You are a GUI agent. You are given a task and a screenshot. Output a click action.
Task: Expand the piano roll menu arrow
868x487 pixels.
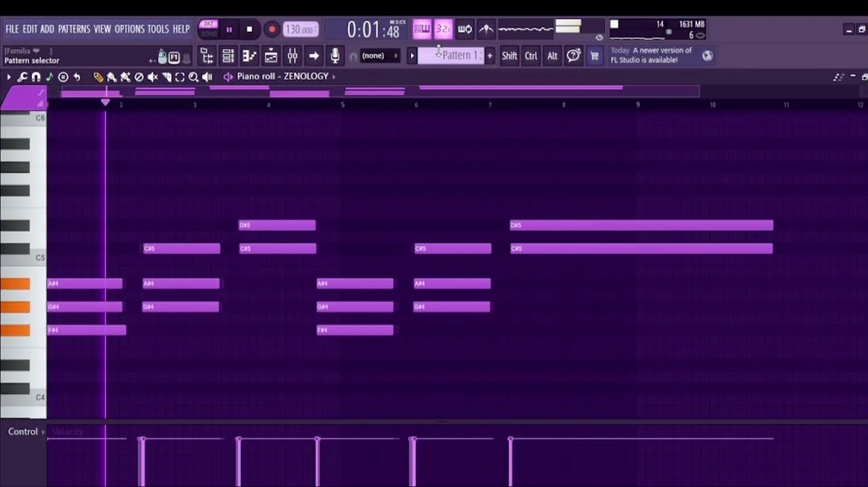click(x=9, y=77)
